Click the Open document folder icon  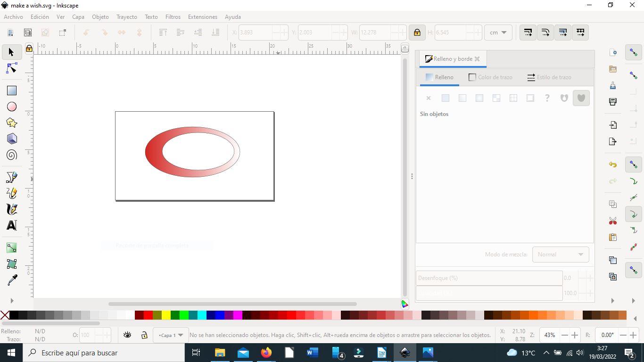click(613, 69)
